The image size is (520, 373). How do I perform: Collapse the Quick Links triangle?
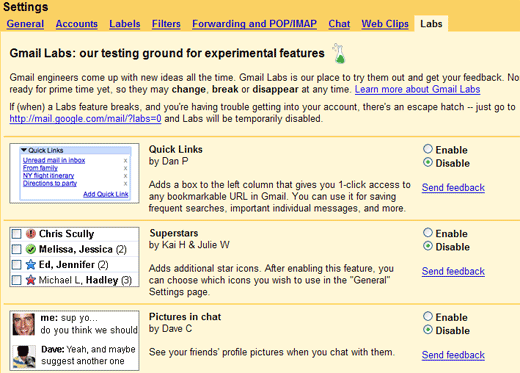pos(24,150)
